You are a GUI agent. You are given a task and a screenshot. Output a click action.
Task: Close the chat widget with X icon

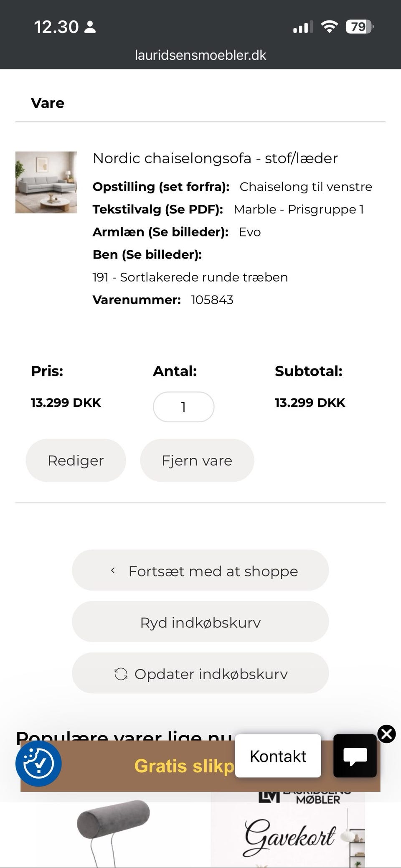pyautogui.click(x=386, y=734)
